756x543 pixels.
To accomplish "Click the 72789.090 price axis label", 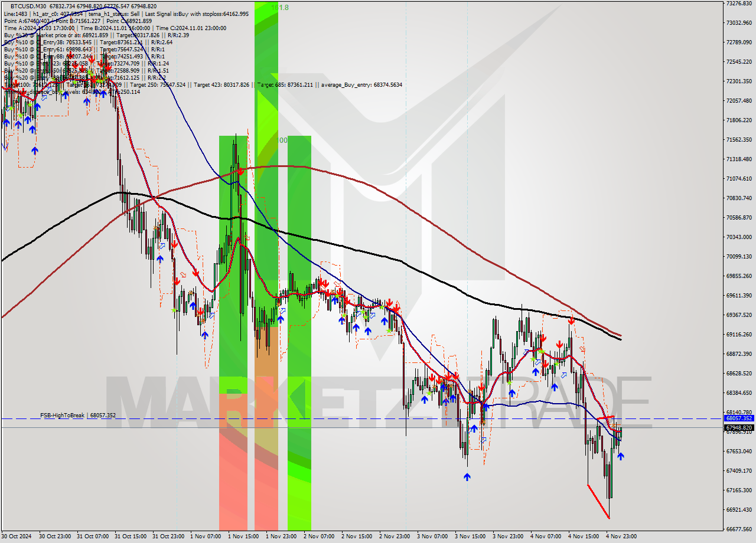I will coord(739,42).
